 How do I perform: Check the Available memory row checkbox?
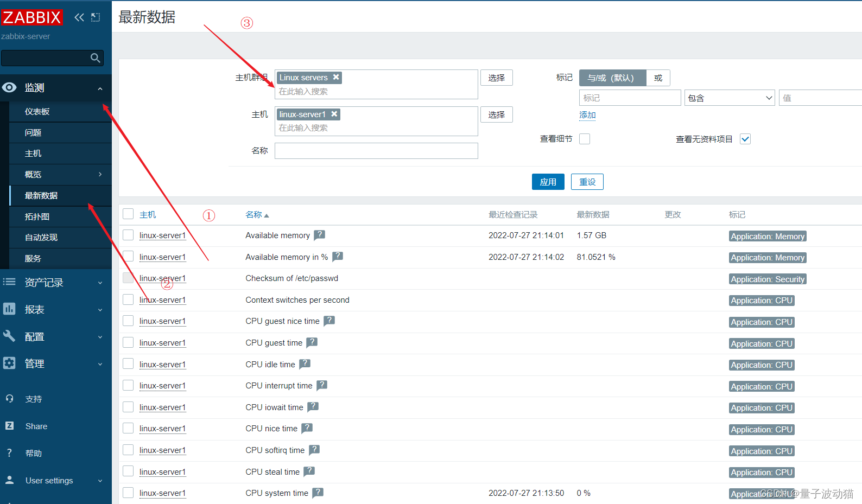pyautogui.click(x=128, y=235)
